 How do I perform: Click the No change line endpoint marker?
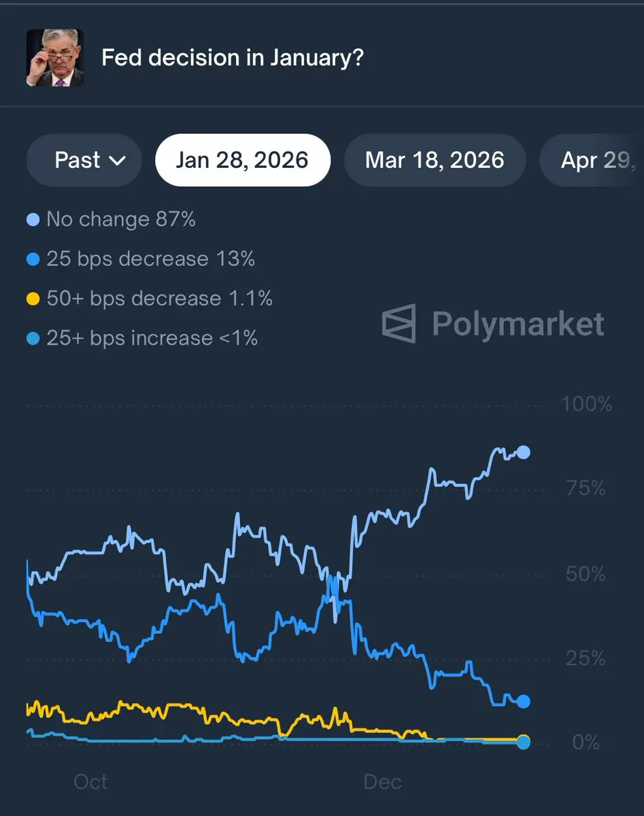click(523, 452)
